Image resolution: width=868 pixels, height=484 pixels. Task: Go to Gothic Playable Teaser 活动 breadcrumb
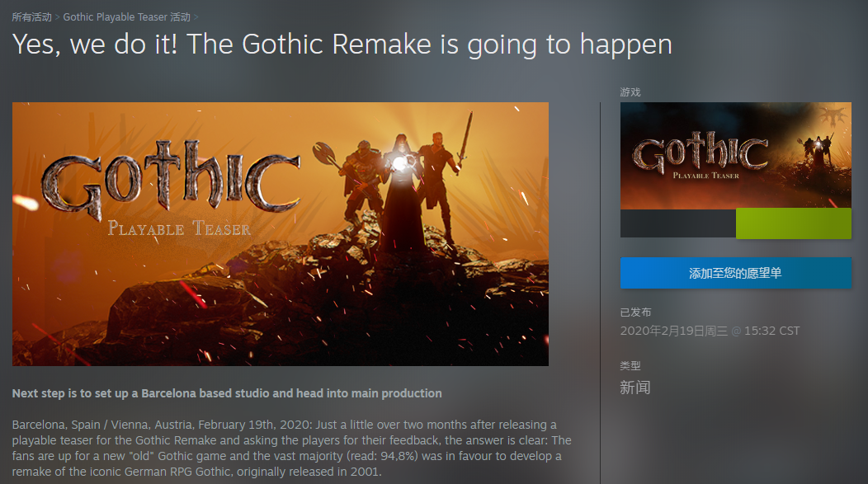click(126, 16)
